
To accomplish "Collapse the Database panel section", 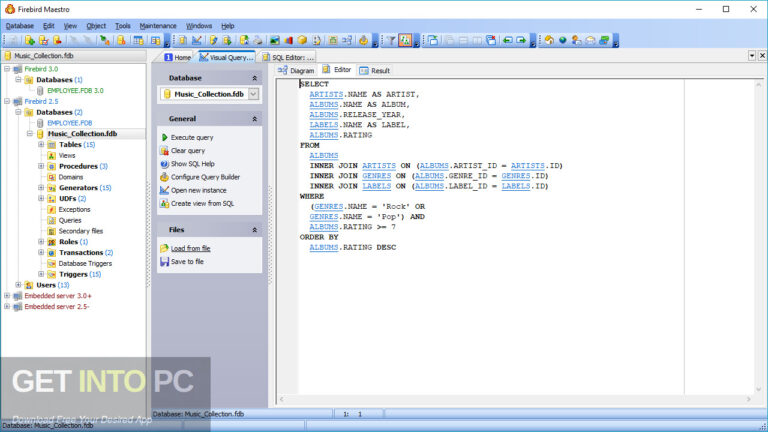I will 255,78.
